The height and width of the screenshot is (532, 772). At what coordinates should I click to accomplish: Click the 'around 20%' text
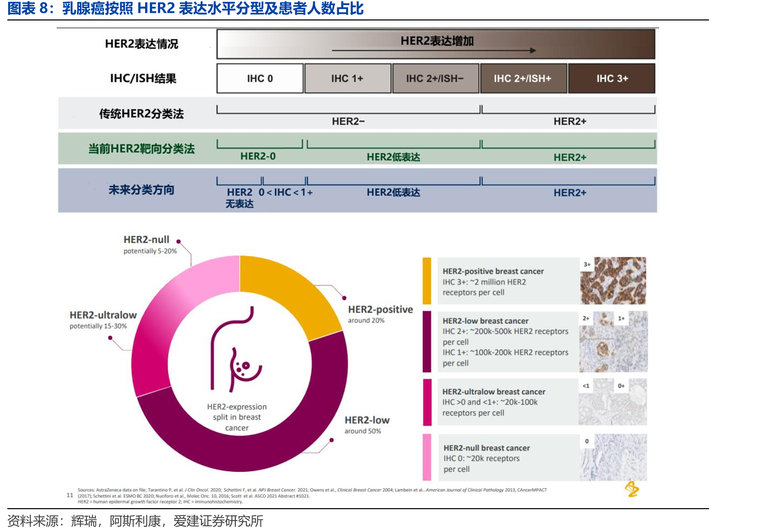[366, 320]
